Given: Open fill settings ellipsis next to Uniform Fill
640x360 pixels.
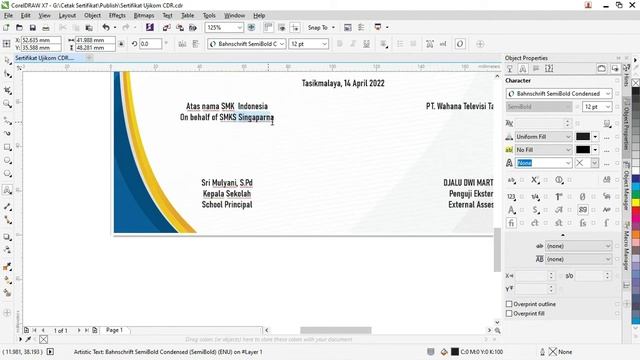Looking at the screenshot, I should [x=607, y=137].
